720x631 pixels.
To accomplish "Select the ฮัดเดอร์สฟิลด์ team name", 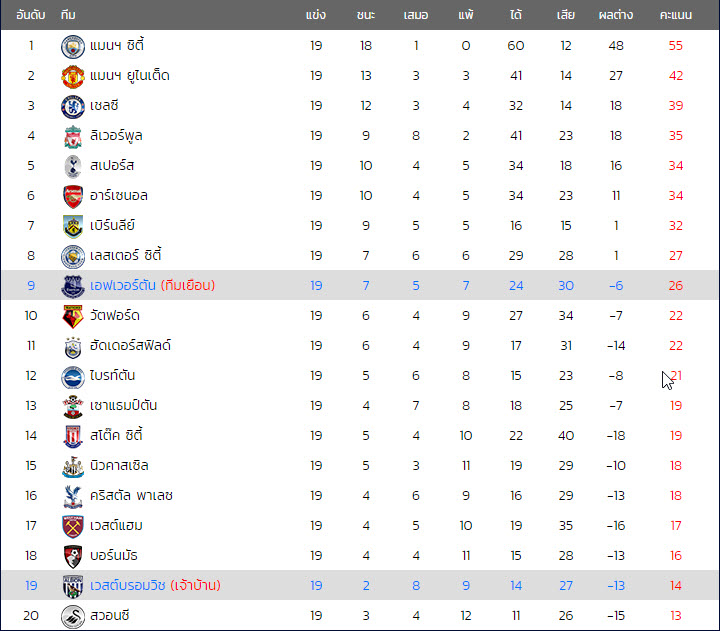I will [130, 345].
